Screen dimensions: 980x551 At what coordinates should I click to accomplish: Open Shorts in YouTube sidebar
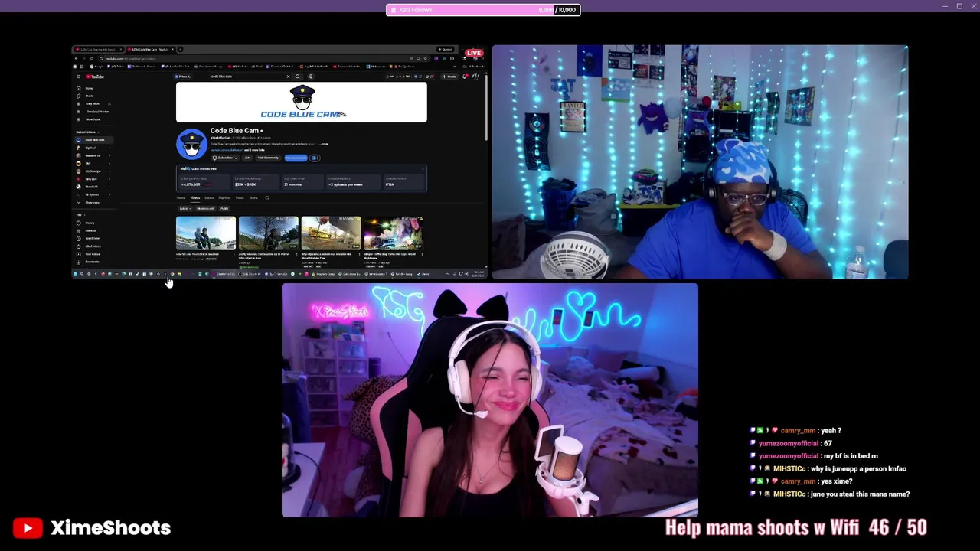[x=89, y=96]
